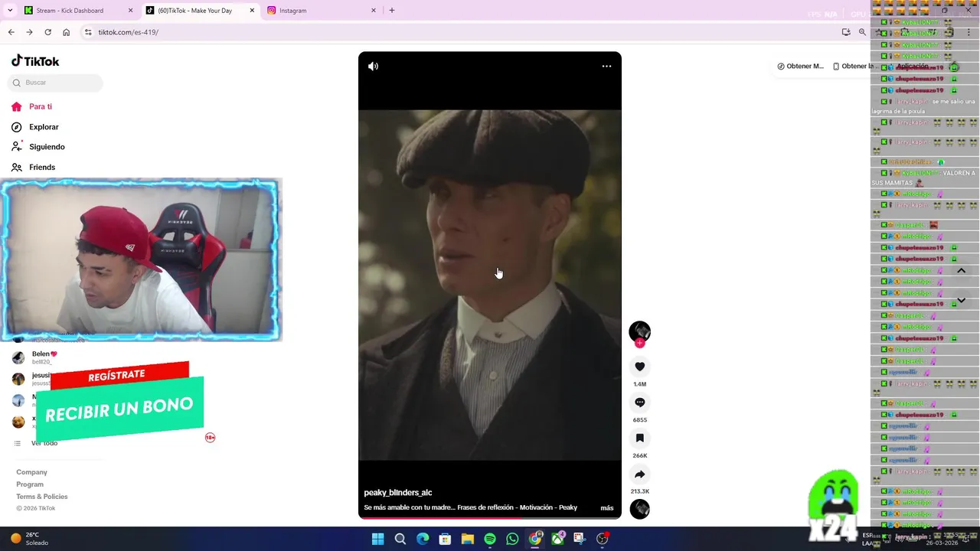980x551 pixels.
Task: Close the TikTok - Make Your Day tab
Action: click(252, 11)
